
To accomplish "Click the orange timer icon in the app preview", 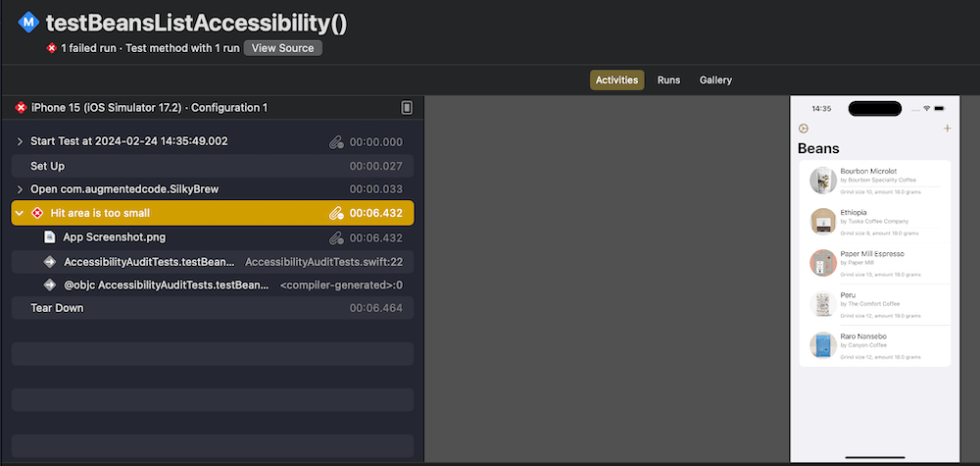I will [x=804, y=129].
